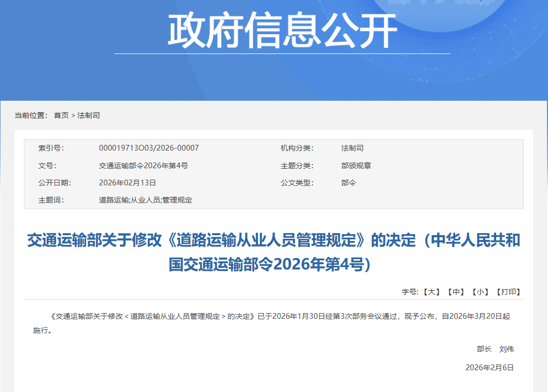
Task: Click the 索引号 field label
Action: coord(51,148)
